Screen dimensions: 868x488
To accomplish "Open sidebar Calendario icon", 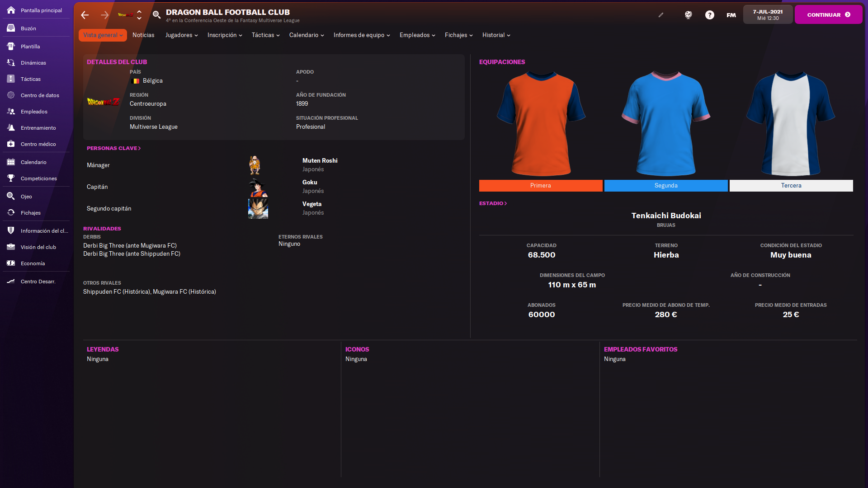I will tap(11, 162).
